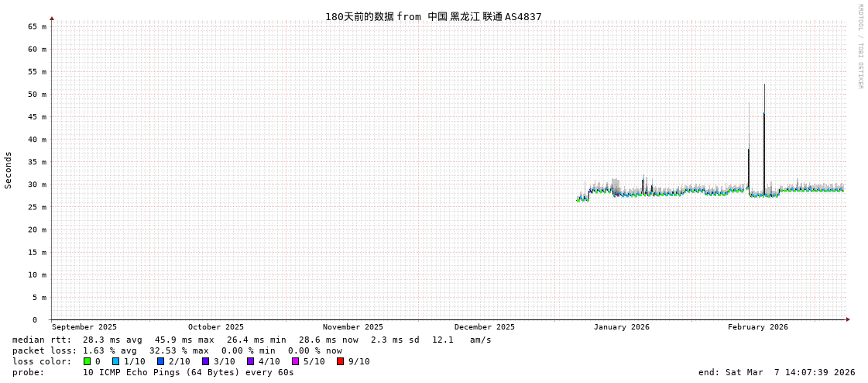Click the December 2025 axis label
The image size is (868, 383).
click(484, 327)
